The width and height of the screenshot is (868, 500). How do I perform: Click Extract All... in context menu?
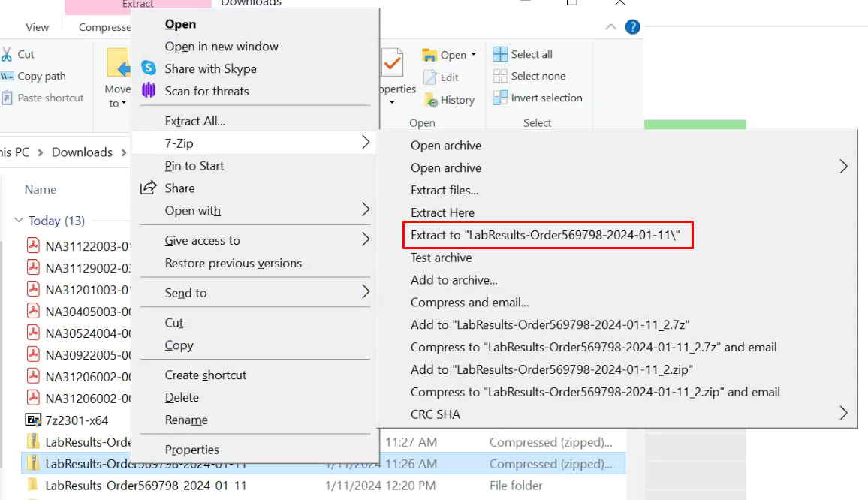194,121
